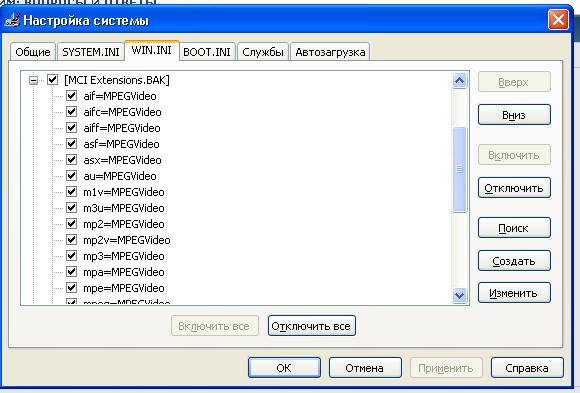Screen dimensions: 580x393
Task: Select the m3u=MPEGVideo line text
Action: [124, 208]
